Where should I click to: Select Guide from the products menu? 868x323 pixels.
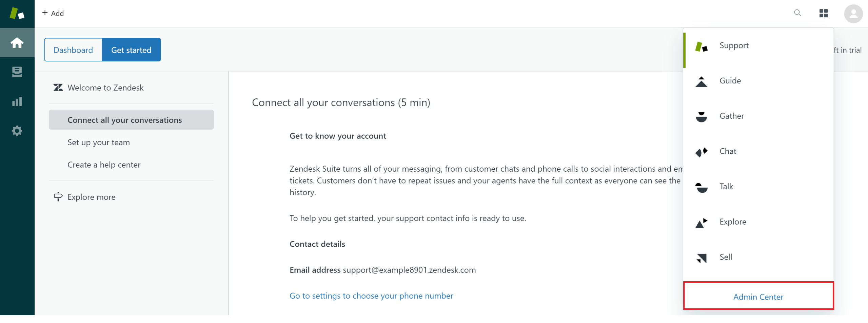click(730, 81)
